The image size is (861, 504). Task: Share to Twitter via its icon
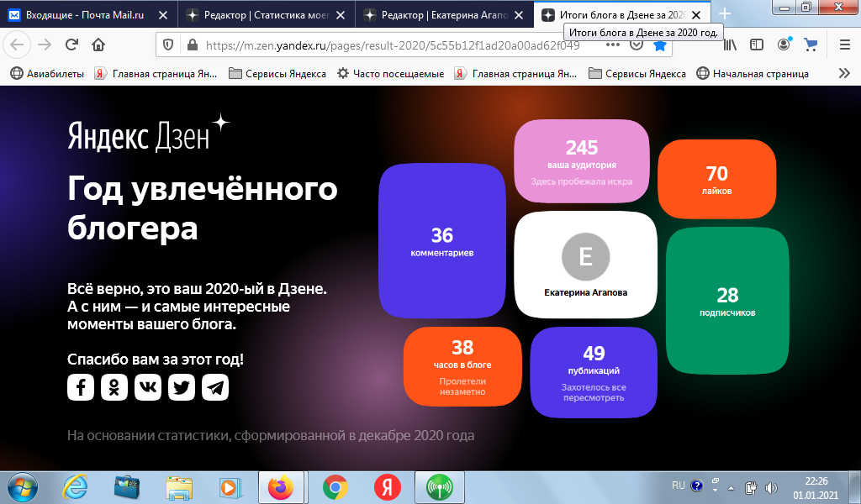coord(182,387)
